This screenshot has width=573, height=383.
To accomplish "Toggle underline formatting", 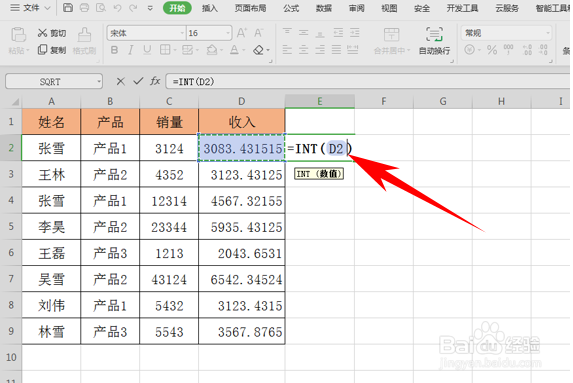I will 147,50.
